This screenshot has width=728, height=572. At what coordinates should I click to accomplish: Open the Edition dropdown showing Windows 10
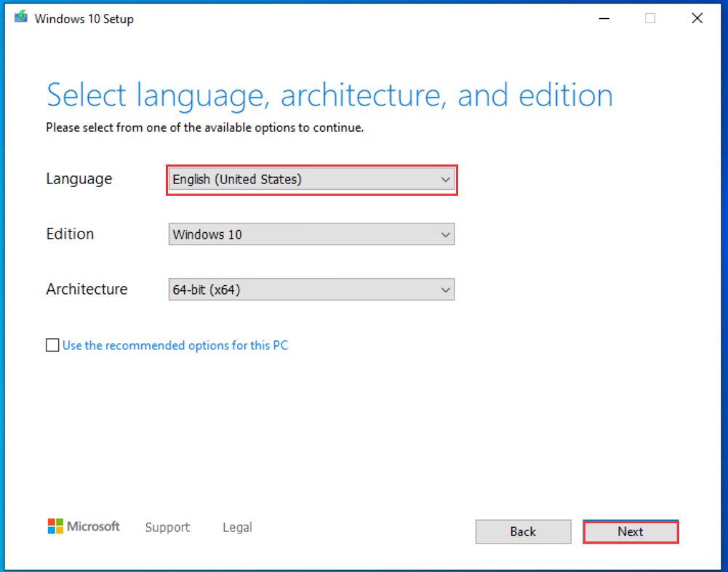(x=311, y=234)
